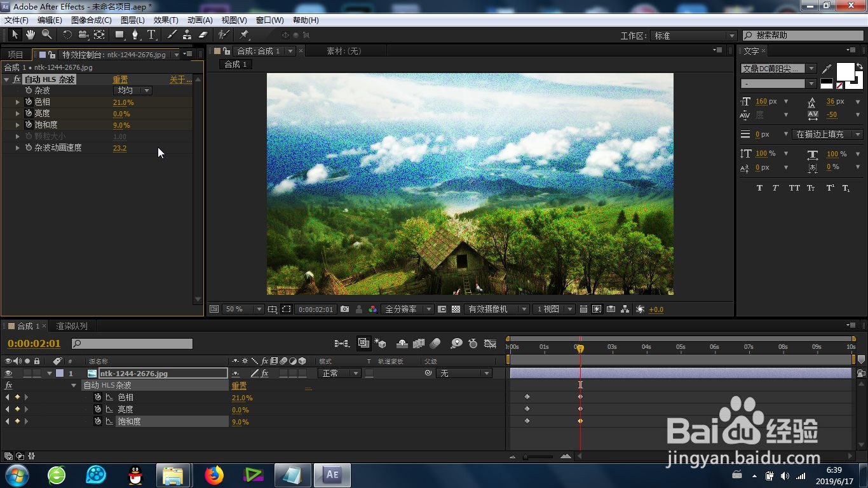Select the Roto Brush tool

[x=224, y=34]
